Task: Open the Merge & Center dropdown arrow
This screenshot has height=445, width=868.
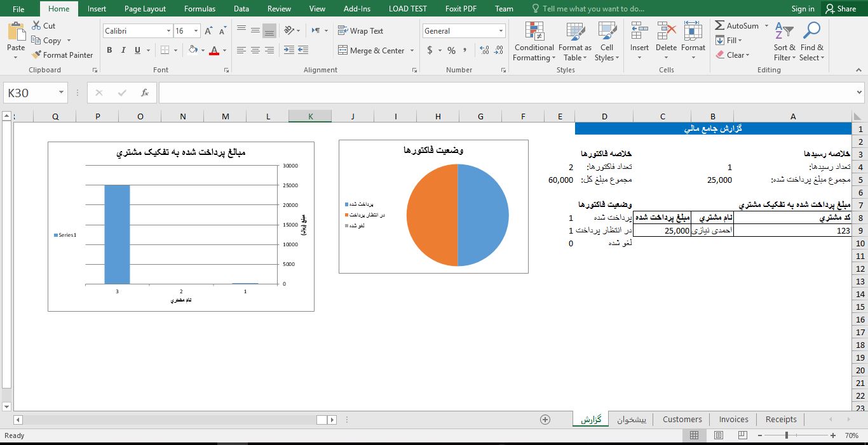Action: 412,51
